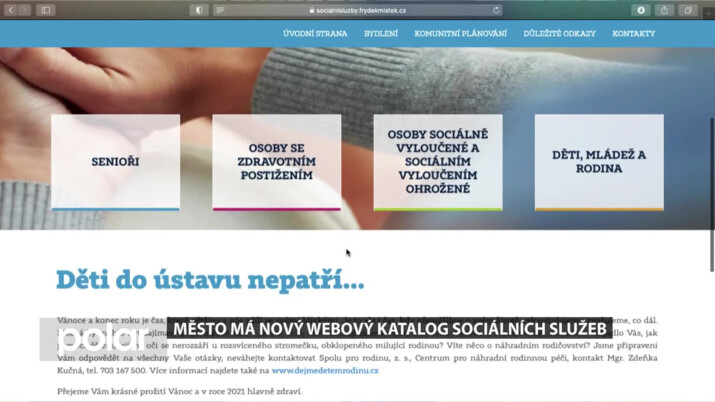Show tab overview icon
715x402 pixels.
[688, 10]
